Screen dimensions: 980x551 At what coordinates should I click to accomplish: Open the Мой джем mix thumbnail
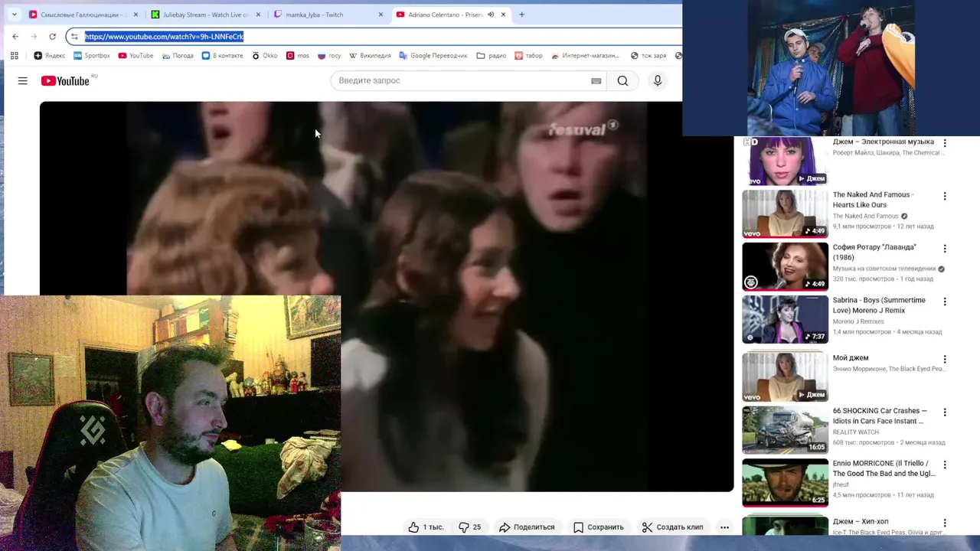[785, 377]
